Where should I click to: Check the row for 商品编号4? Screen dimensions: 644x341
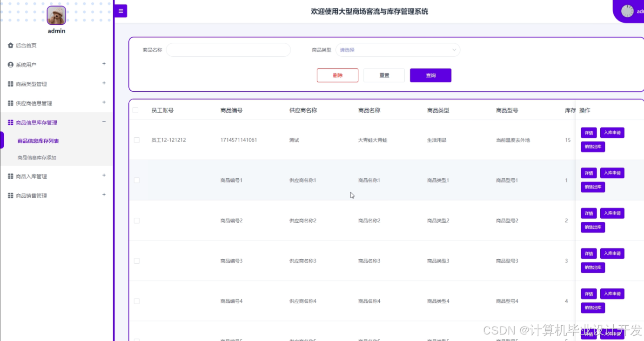click(137, 301)
